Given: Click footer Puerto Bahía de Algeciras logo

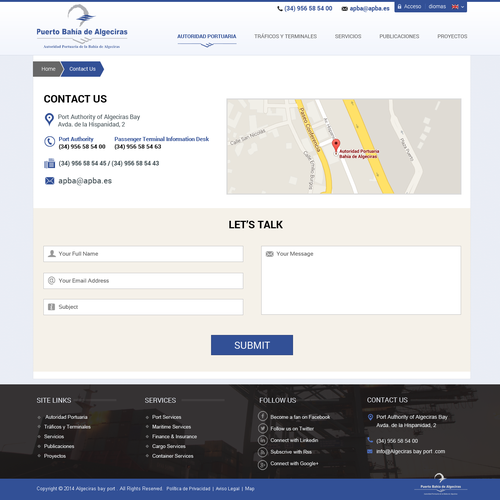Looking at the screenshot, I should click(x=441, y=484).
